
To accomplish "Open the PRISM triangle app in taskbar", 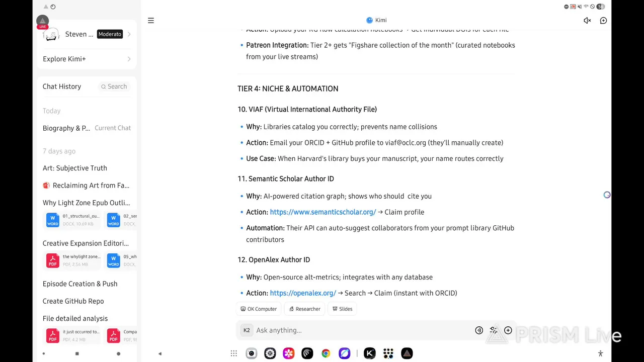I will (x=407, y=353).
